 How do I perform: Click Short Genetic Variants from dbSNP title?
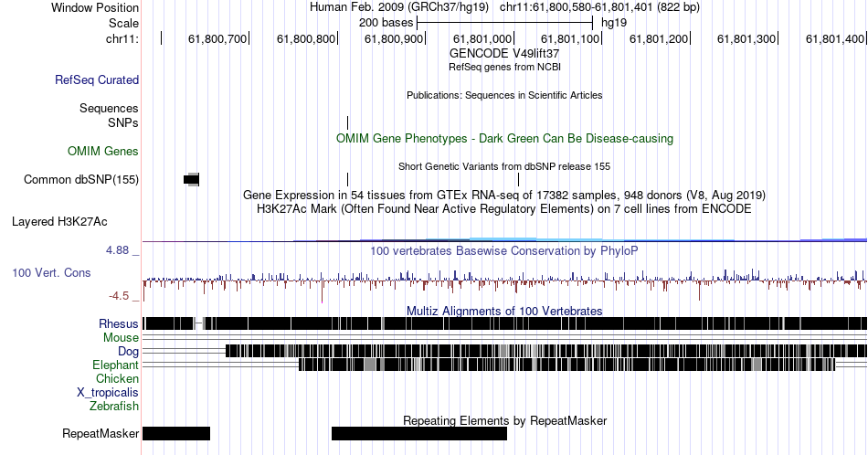click(504, 166)
